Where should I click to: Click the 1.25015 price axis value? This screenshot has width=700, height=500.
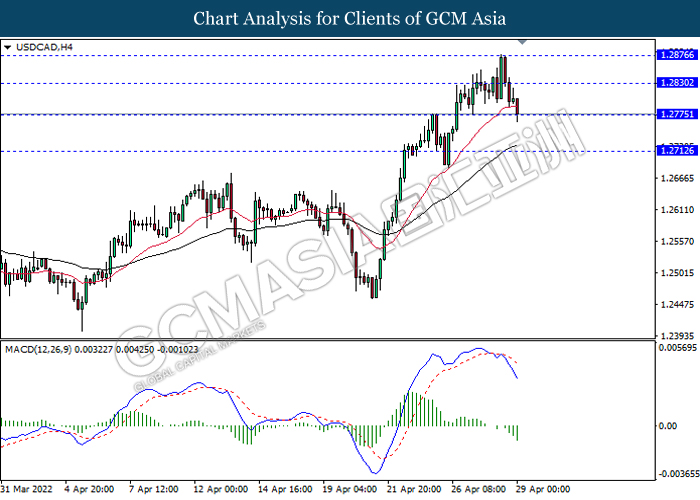pos(677,273)
